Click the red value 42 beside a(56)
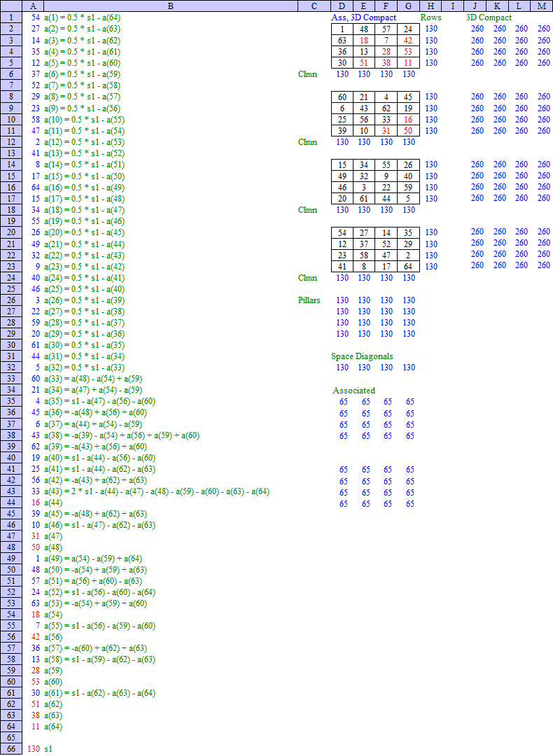Viewport: 553px width, 756px height. click(36, 637)
